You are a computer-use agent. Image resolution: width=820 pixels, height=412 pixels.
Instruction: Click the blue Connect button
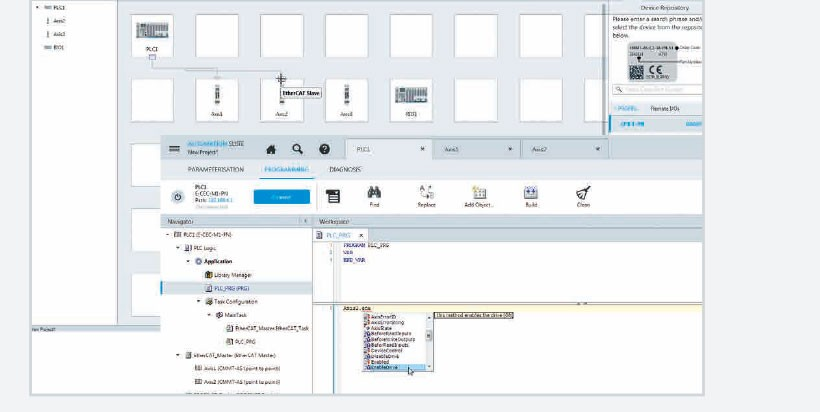point(282,197)
